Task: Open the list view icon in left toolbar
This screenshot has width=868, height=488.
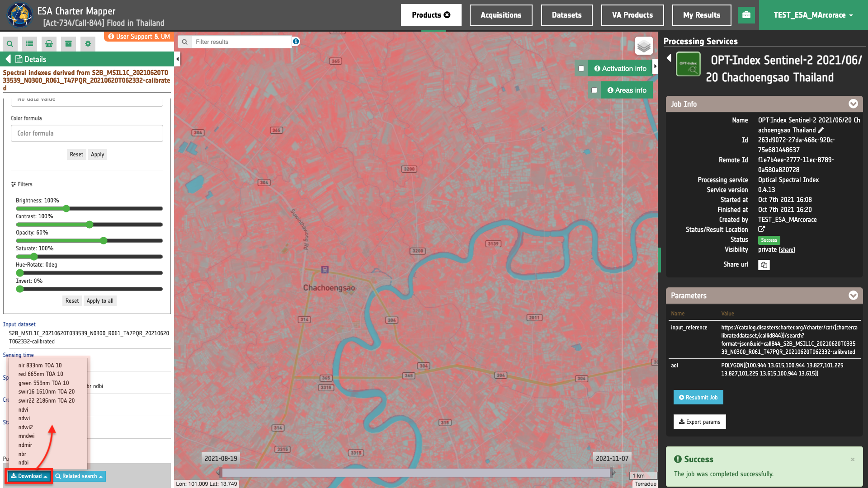Action: coord(29,44)
